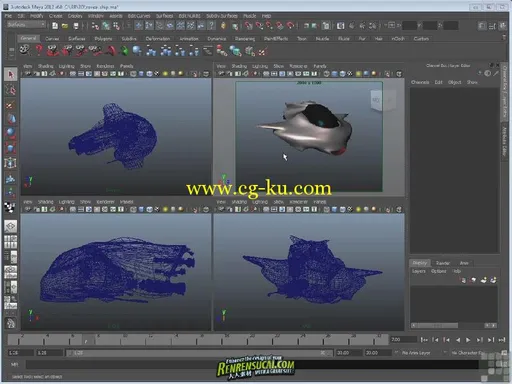Toggle snap to grids
The width and height of the screenshot is (512, 384).
click(x=248, y=26)
